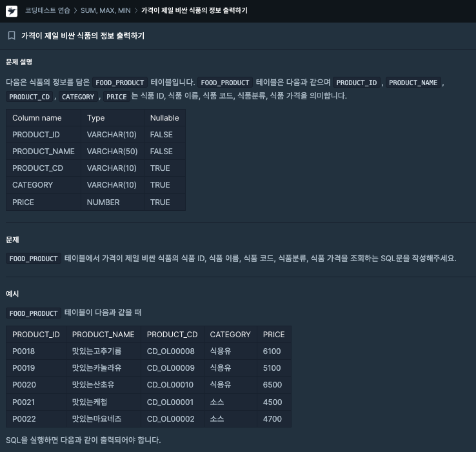
Task: Click the CATEGORY code tag in description
Action: [x=78, y=97]
